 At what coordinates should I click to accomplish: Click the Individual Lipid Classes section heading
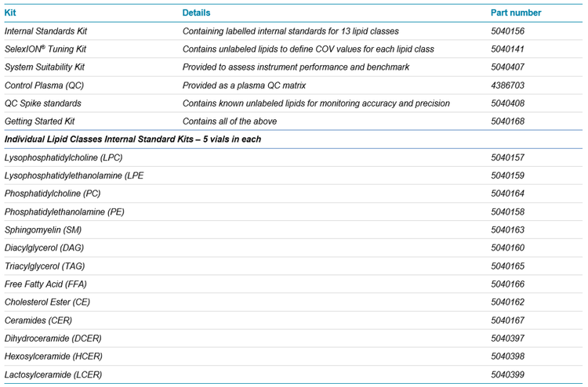(132, 139)
